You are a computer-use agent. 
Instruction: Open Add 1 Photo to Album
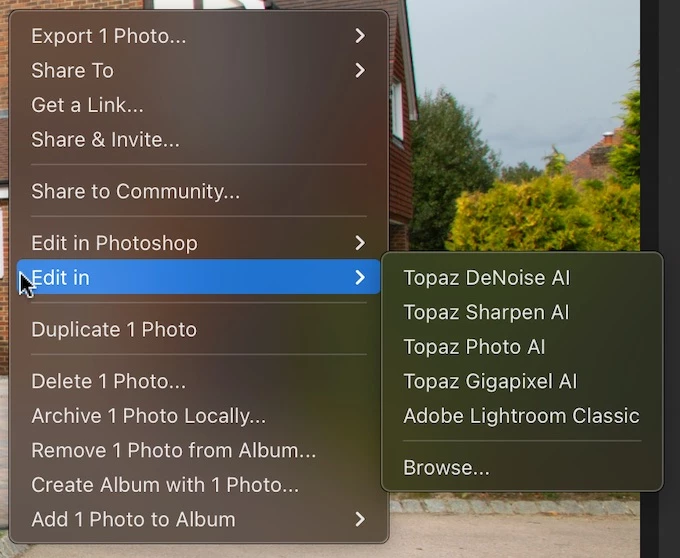click(199, 519)
